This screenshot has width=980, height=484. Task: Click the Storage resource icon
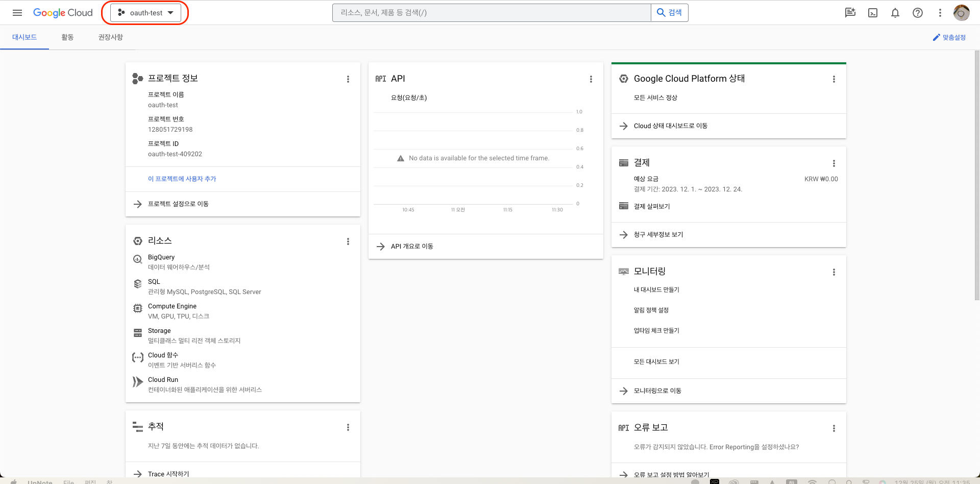(x=137, y=333)
